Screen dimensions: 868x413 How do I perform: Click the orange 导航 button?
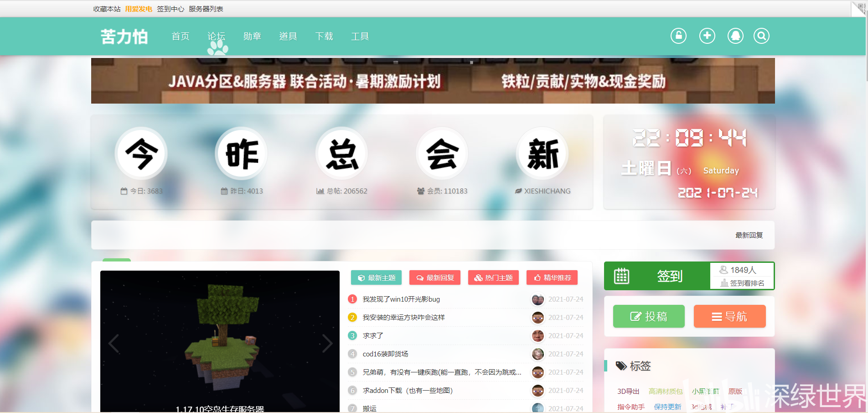729,316
